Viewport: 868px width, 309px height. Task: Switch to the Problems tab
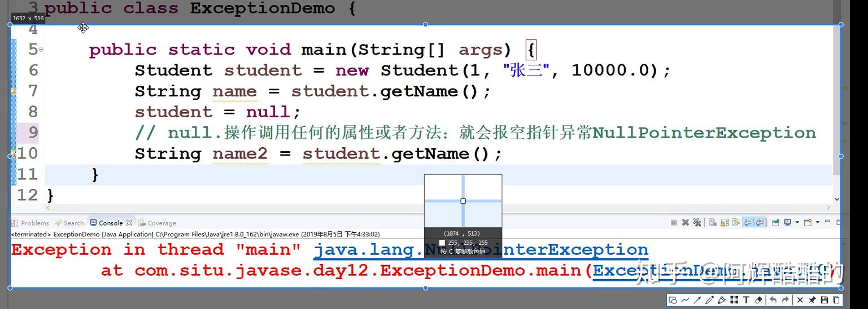[x=30, y=223]
